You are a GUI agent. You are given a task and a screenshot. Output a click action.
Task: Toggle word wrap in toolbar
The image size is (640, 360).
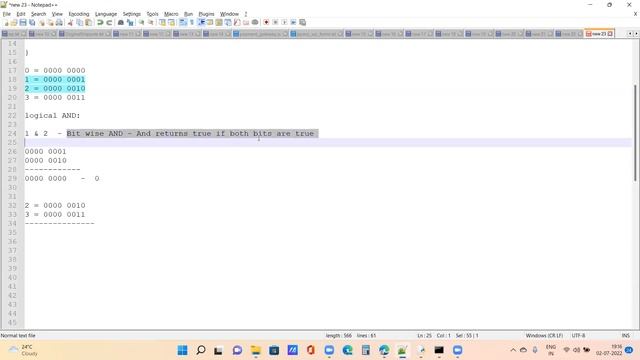[x=183, y=22]
